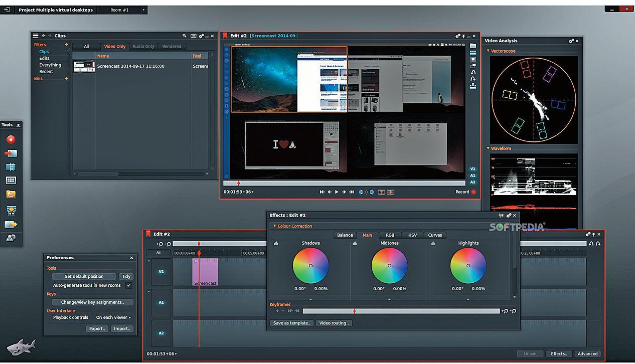Collapse the V1 track expander arrow
The width and height of the screenshot is (635, 364).
pyautogui.click(x=148, y=261)
